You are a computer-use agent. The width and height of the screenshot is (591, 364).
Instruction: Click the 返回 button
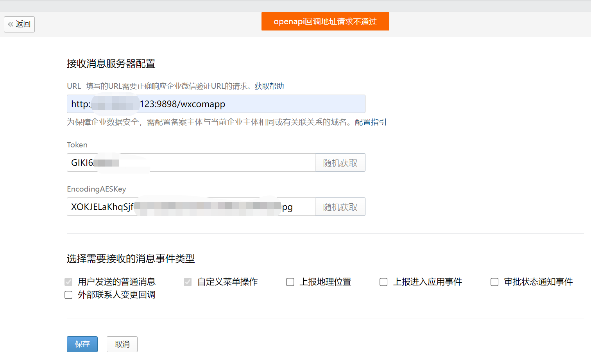[19, 24]
